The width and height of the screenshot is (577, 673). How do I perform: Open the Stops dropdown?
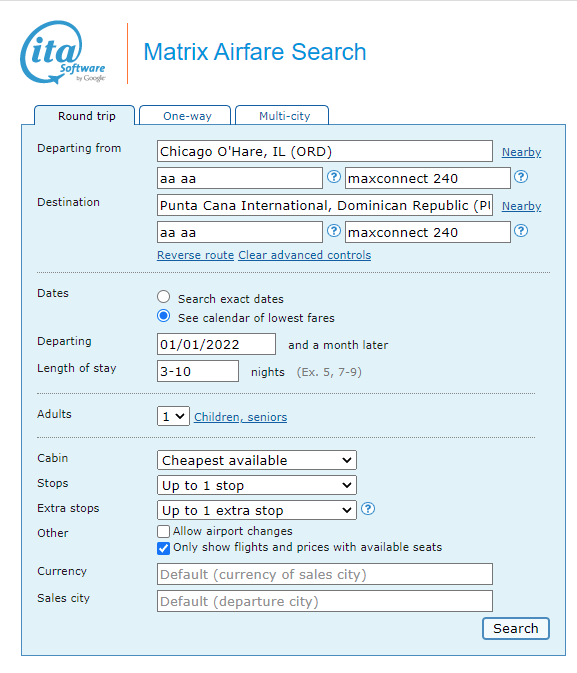coord(257,485)
